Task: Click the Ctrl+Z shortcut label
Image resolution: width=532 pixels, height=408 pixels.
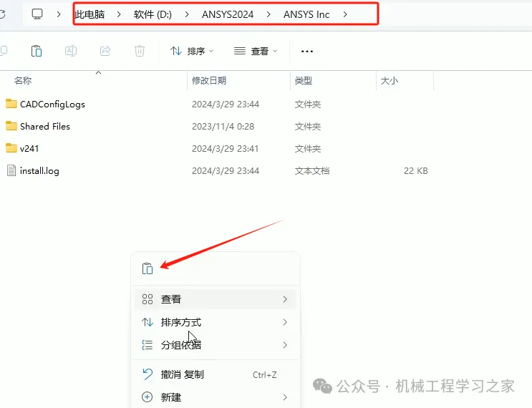Action: (265, 374)
